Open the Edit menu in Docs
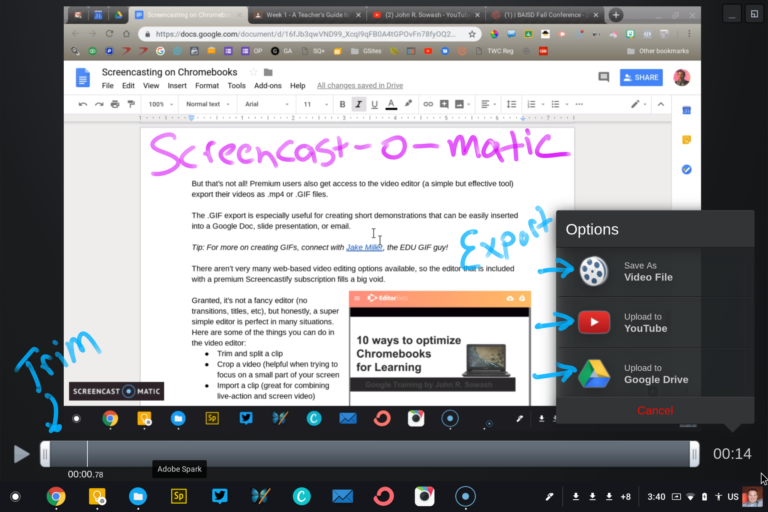 128,86
